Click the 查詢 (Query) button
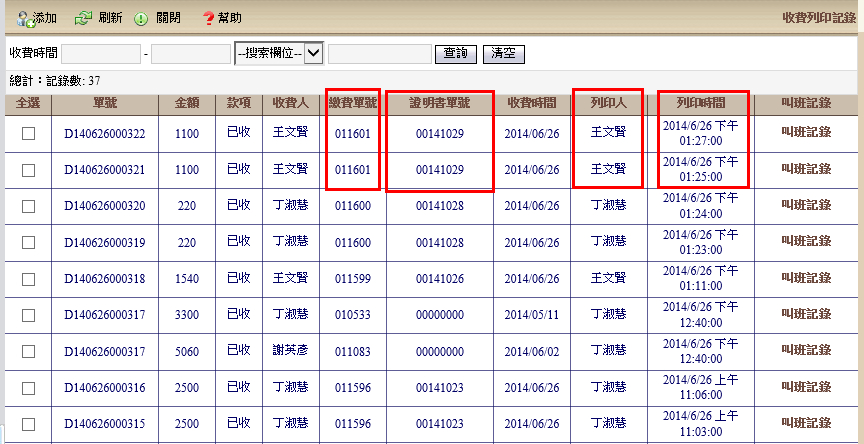Image resolution: width=864 pixels, height=444 pixels. click(x=455, y=54)
